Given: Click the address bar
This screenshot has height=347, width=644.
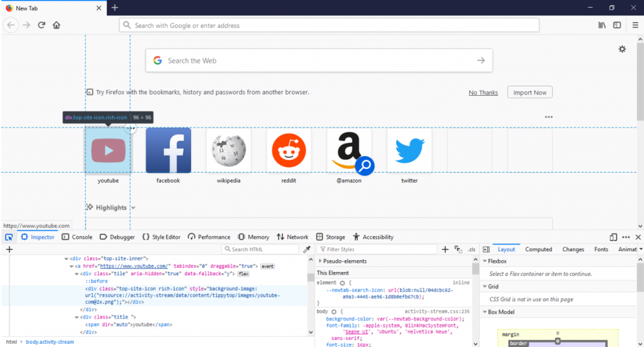Looking at the screenshot, I should 329,25.
